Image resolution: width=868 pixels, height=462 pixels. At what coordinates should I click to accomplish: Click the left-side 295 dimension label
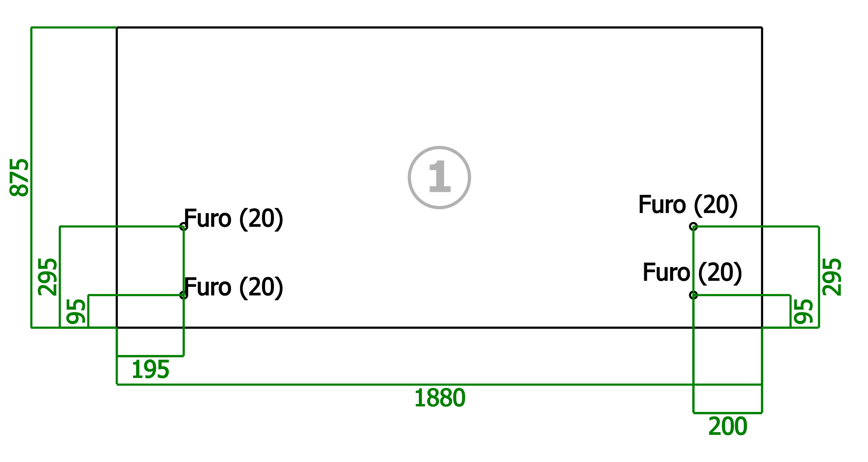[48, 277]
